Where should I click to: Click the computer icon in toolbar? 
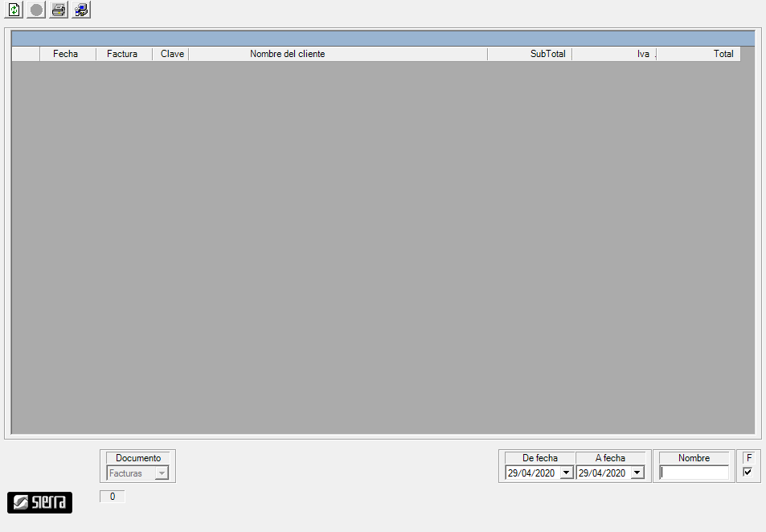coord(81,10)
